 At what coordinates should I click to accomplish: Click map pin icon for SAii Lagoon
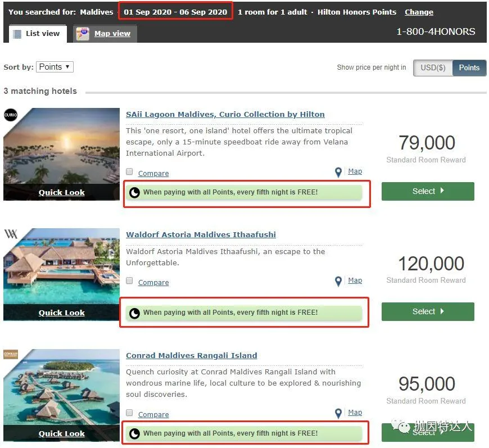click(338, 172)
